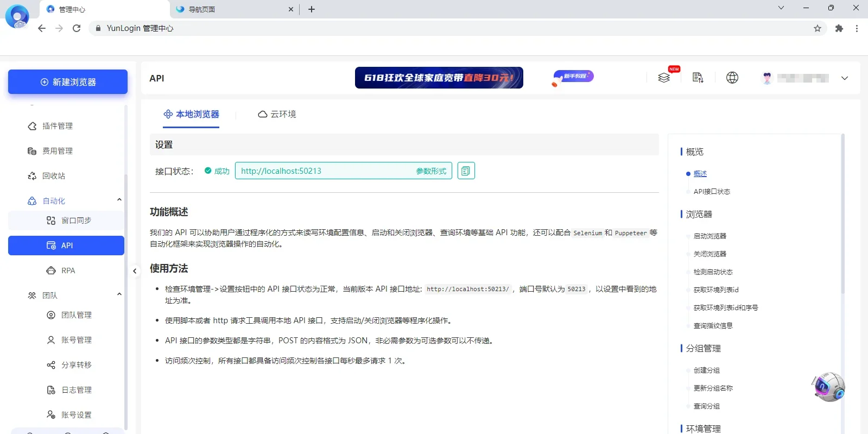Switch to the 本地浏览器 tab
Screen dimensions: 868x434
click(x=191, y=114)
